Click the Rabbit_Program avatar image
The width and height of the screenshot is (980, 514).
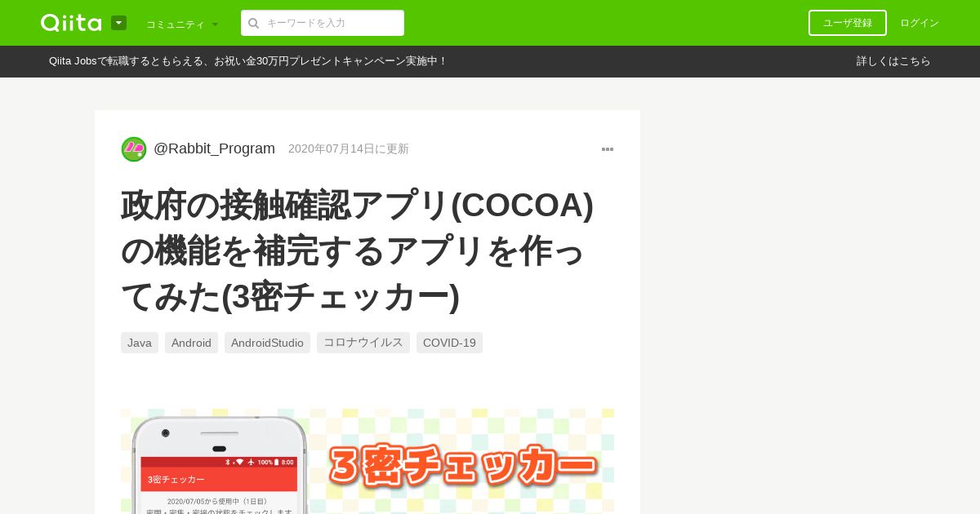coord(134,149)
